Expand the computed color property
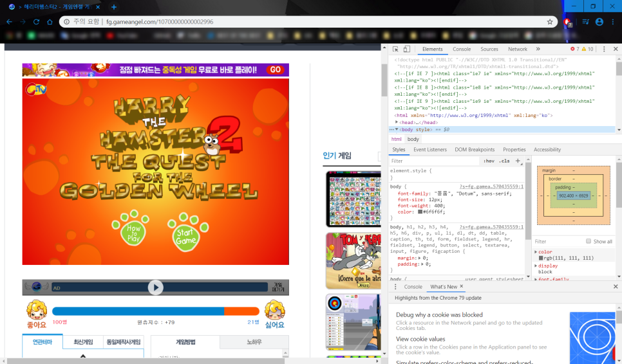This screenshot has width=622, height=364. [x=536, y=252]
